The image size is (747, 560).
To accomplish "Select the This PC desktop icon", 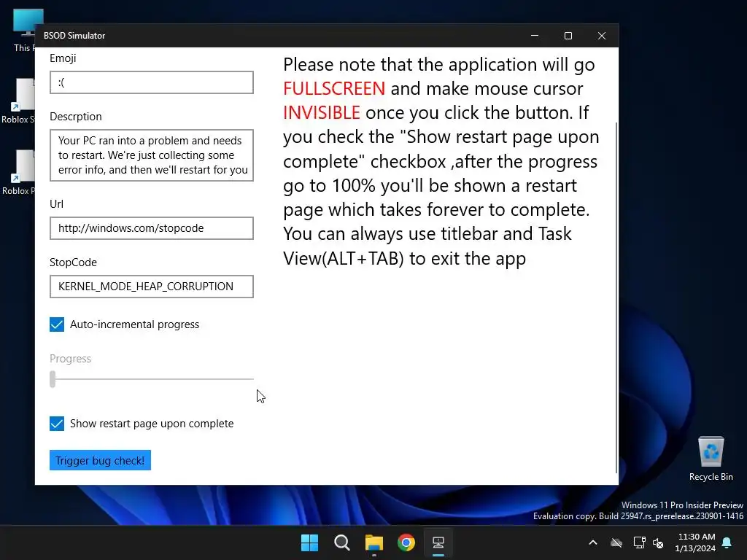I will point(24,31).
